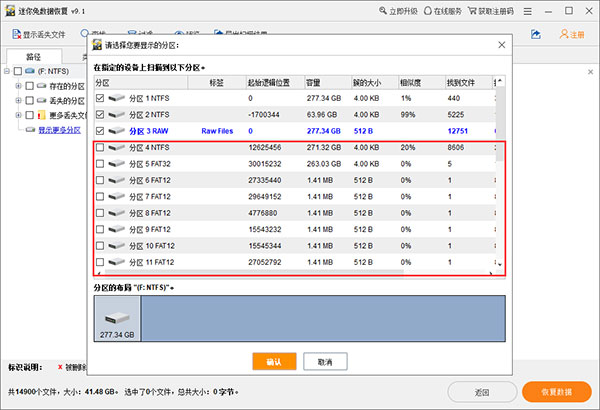This screenshot has width=600, height=410.
Task: Click the 277.34 GB disk thumbnail
Action: click(117, 319)
